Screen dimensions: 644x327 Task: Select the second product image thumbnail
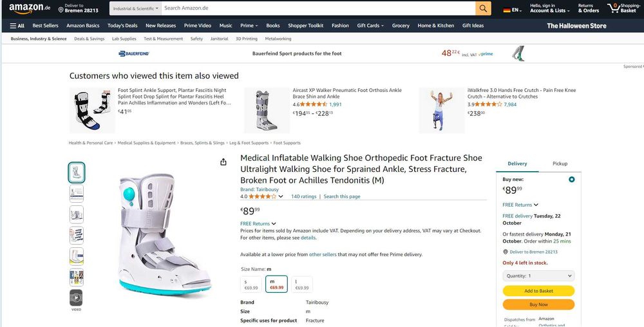pyautogui.click(x=76, y=193)
